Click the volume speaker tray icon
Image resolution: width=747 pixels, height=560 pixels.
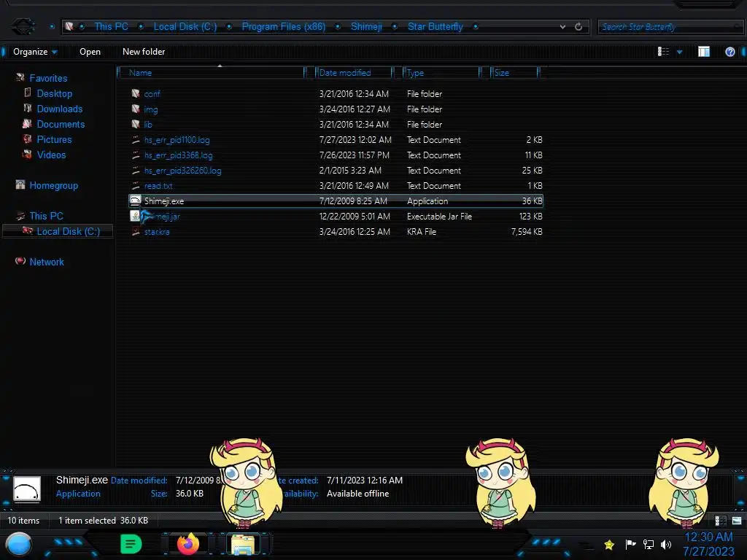tap(666, 544)
